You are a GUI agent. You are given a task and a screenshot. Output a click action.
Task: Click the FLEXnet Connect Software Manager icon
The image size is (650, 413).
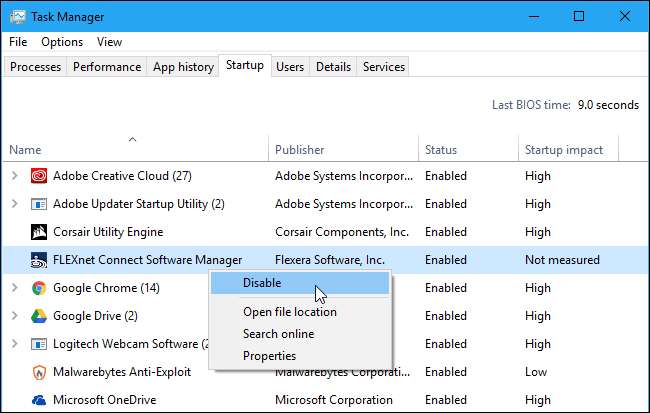pyautogui.click(x=39, y=260)
